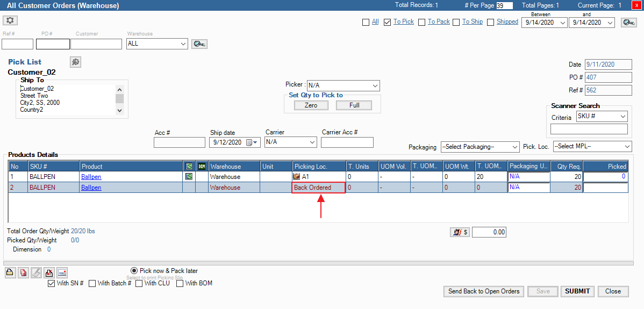The width and height of the screenshot is (644, 309).
Task: Click the yellow printer icon at bottom left
Action: click(10, 272)
